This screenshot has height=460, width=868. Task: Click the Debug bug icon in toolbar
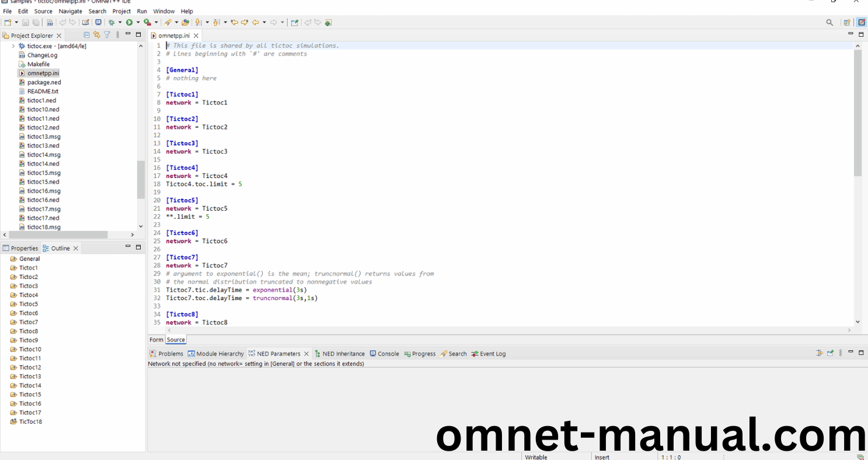111,23
